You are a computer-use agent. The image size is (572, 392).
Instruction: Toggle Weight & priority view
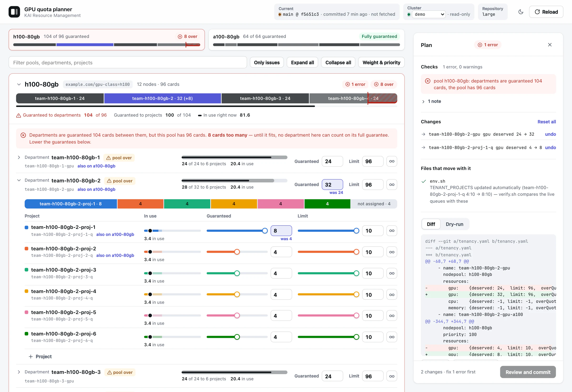(x=381, y=62)
